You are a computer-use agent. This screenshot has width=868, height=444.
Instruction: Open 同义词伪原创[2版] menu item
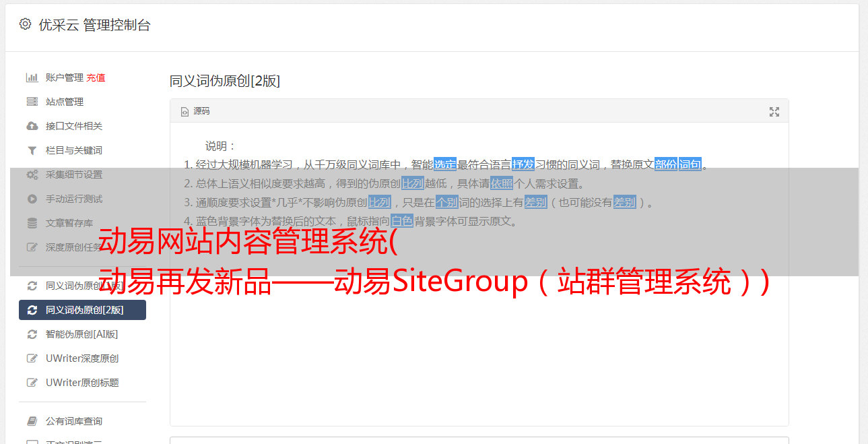pos(82,310)
